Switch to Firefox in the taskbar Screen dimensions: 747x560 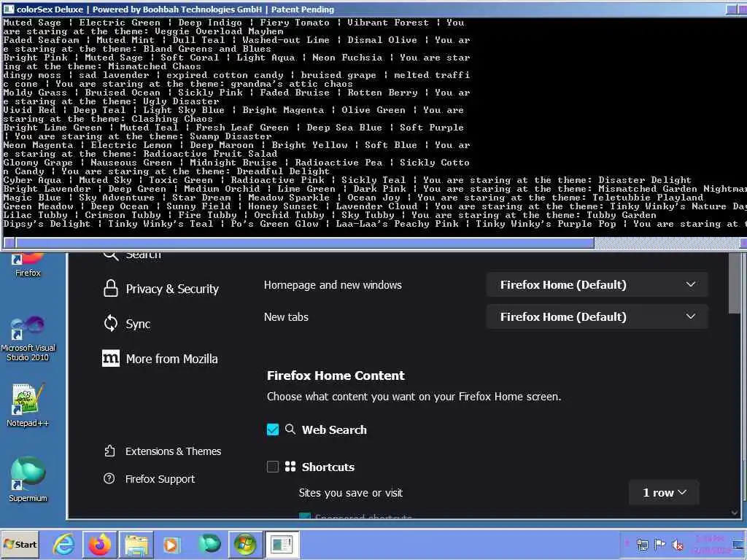[x=99, y=544]
